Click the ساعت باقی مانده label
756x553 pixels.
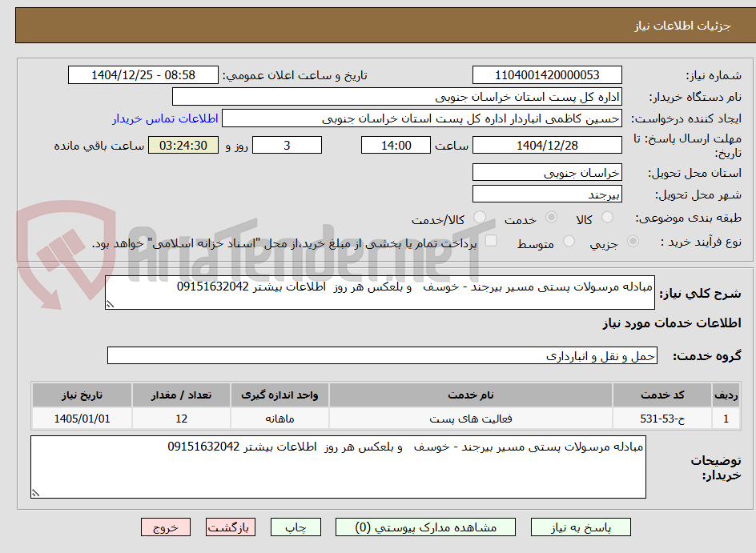click(x=99, y=146)
